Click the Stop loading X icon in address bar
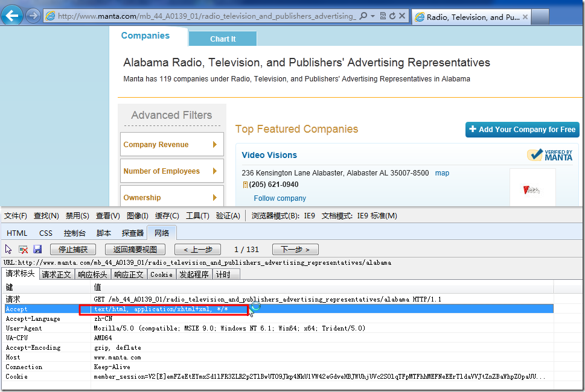Viewport: 585px width, 392px height. click(x=402, y=16)
